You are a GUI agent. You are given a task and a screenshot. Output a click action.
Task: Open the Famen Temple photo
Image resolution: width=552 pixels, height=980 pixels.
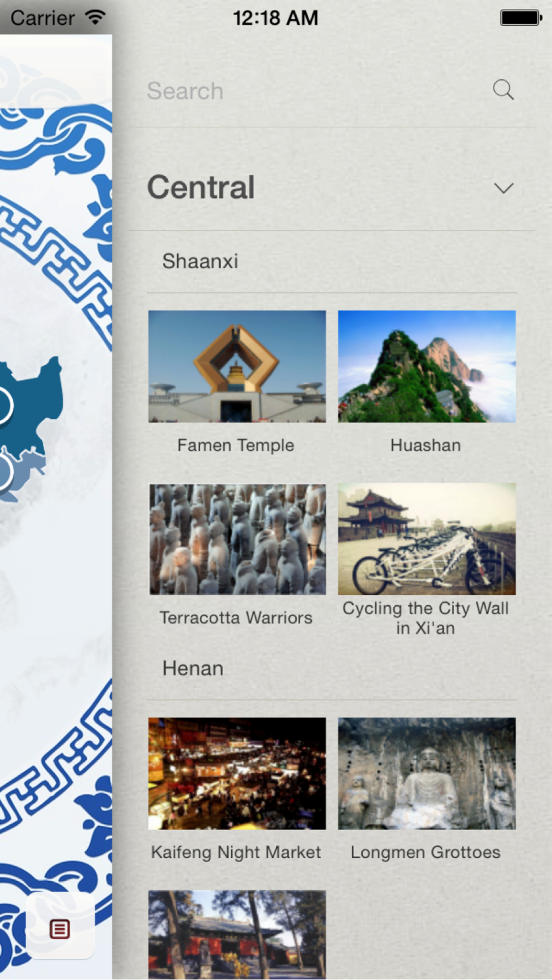point(237,366)
